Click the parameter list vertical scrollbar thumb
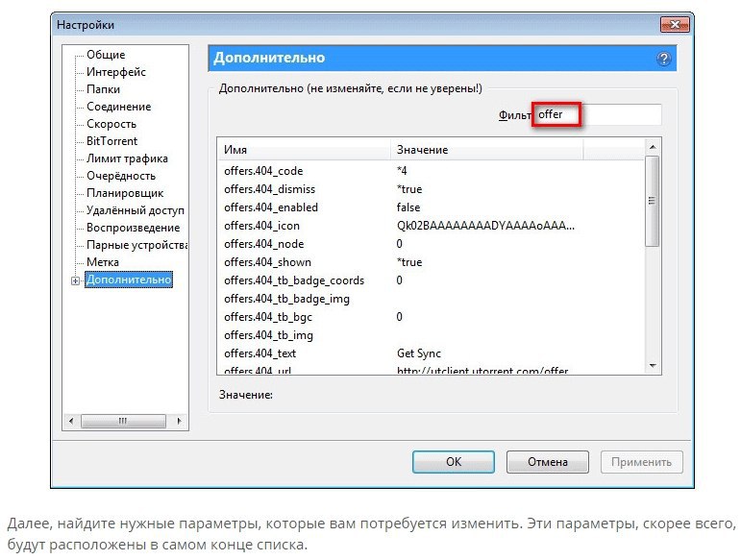The height and width of the screenshot is (560, 741). pyautogui.click(x=653, y=201)
